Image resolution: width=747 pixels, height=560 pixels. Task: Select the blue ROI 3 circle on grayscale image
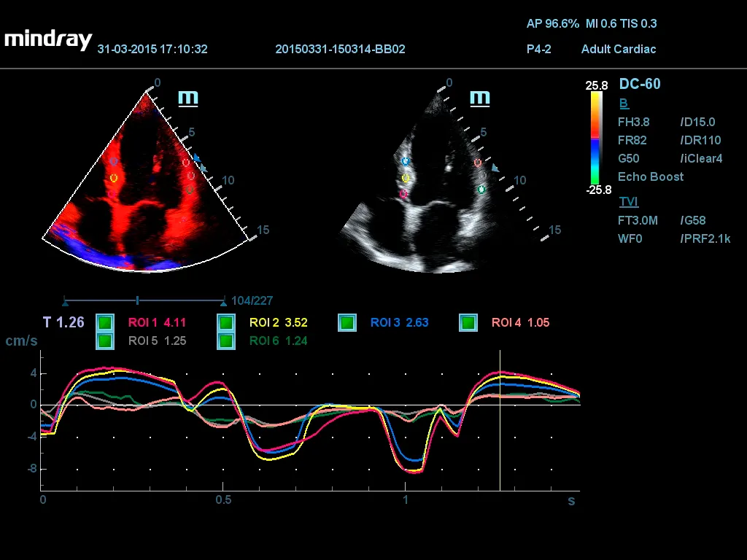coord(406,161)
